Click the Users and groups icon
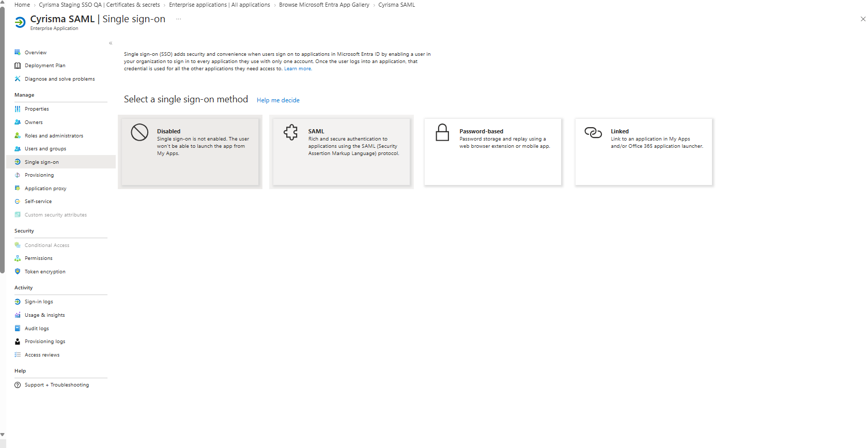The height and width of the screenshot is (448, 868). pos(18,149)
